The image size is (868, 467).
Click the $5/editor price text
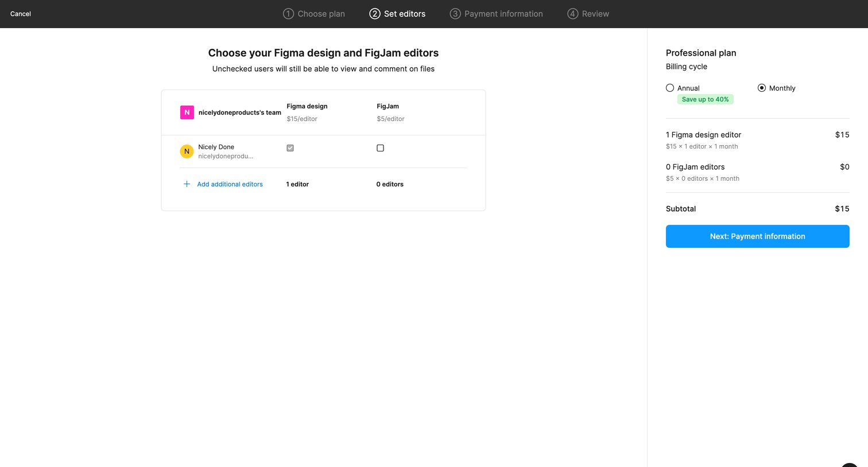pyautogui.click(x=390, y=119)
